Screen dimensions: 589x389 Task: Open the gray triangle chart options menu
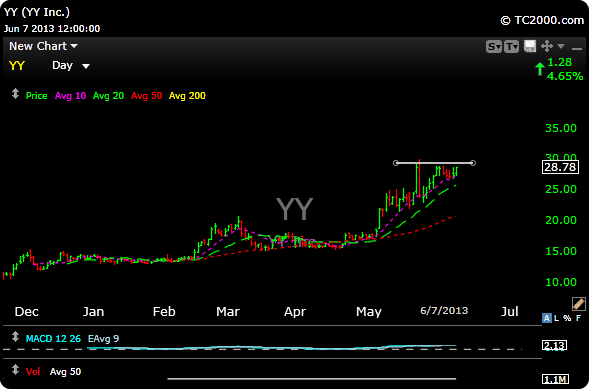click(561, 46)
